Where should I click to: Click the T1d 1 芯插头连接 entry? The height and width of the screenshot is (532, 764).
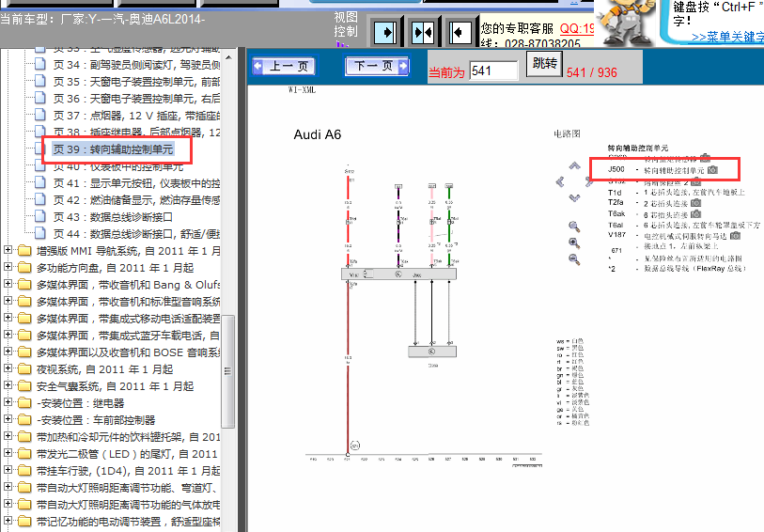677,193
